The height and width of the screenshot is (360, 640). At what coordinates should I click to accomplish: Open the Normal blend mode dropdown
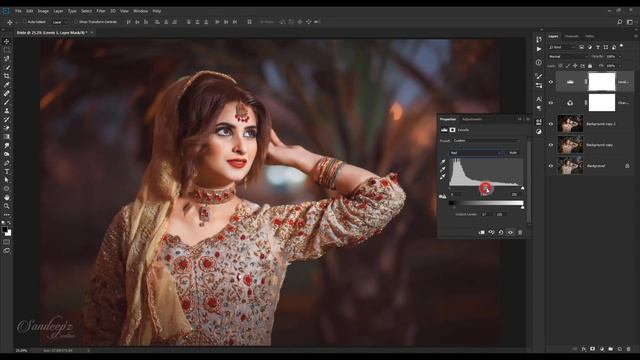click(567, 56)
